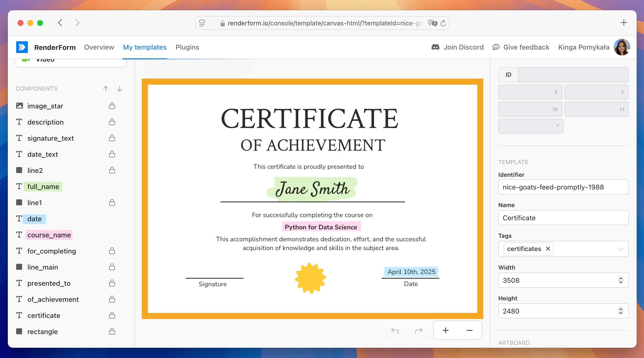Toggle lock on description component
644x358 pixels.
click(x=112, y=122)
